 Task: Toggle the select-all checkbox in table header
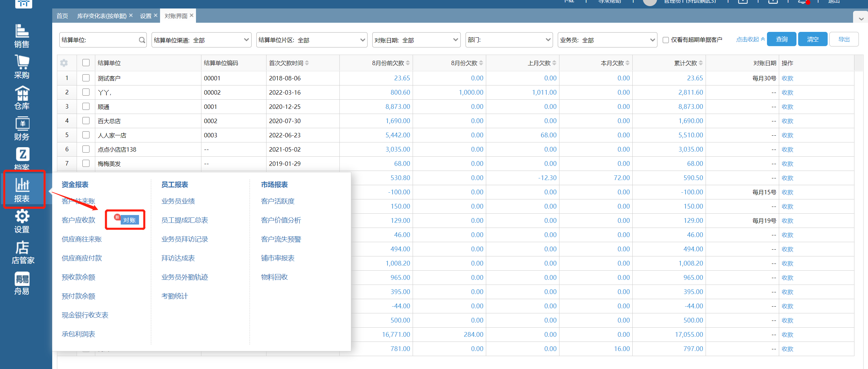click(x=86, y=63)
